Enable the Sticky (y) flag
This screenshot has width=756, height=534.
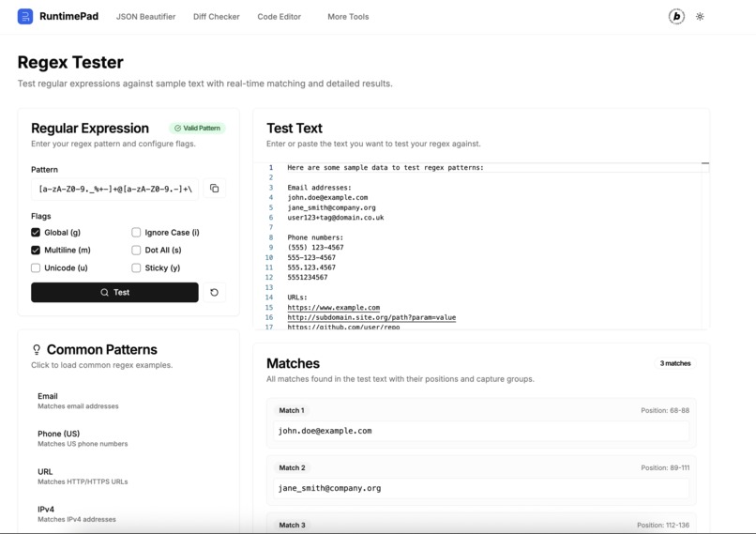tap(136, 267)
